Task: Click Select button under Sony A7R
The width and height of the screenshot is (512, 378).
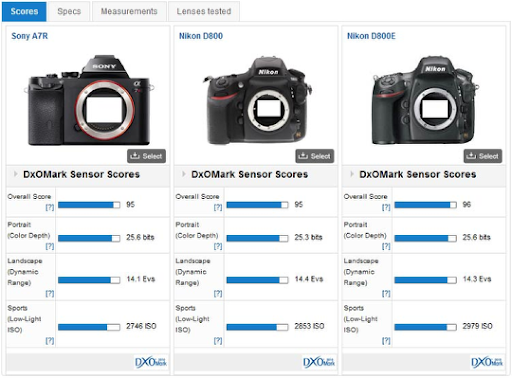Action: click(146, 156)
